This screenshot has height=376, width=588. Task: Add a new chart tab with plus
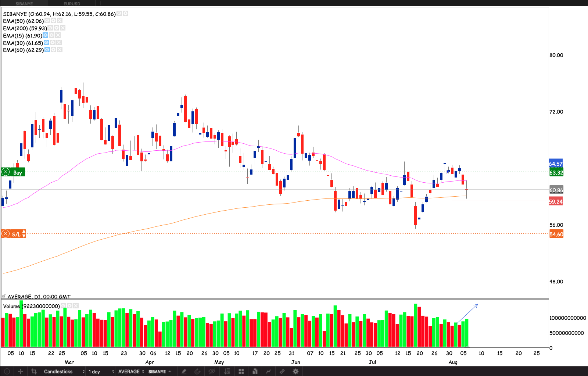tap(100, 3)
